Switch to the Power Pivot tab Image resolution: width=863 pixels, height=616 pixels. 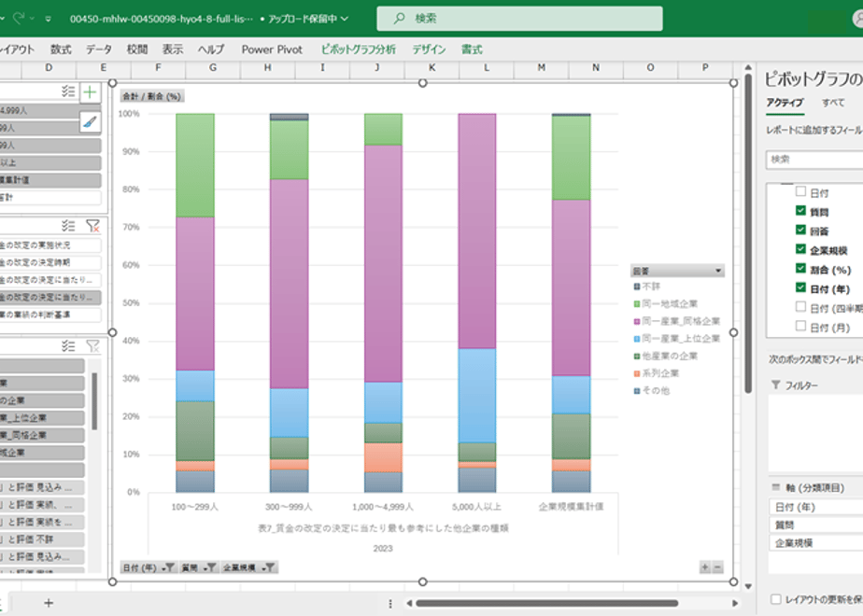(272, 49)
